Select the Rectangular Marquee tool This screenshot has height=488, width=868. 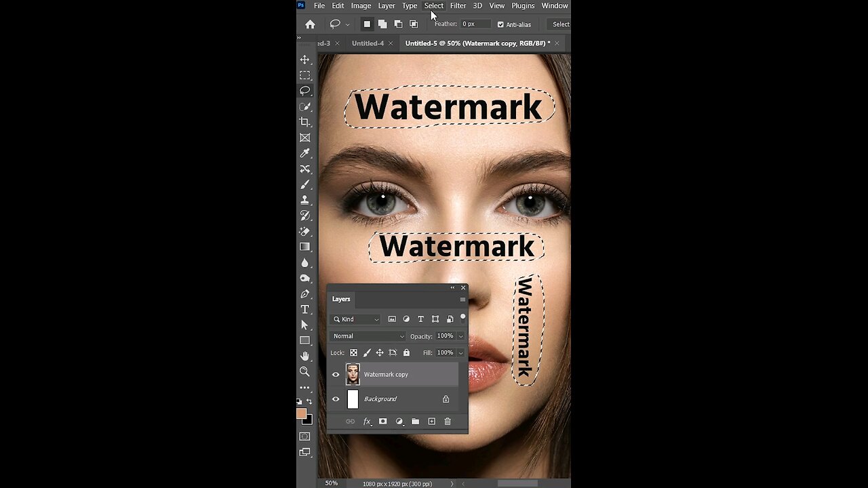305,75
